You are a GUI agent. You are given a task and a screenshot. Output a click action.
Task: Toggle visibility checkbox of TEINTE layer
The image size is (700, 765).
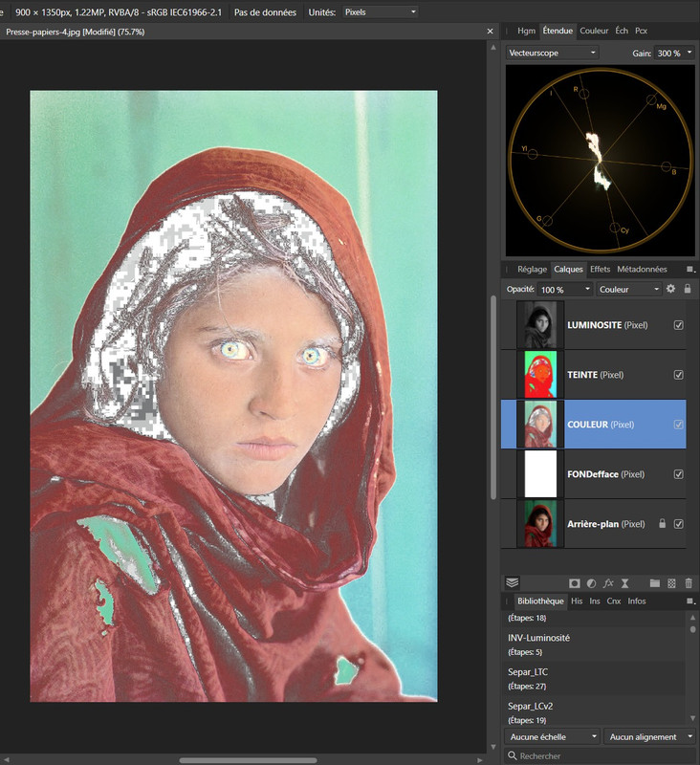click(679, 375)
